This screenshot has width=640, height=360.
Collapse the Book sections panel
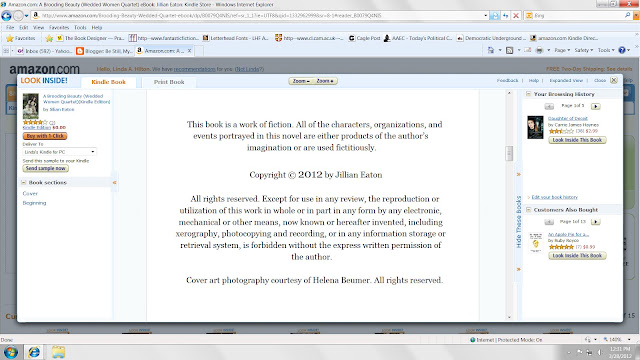(x=23, y=182)
